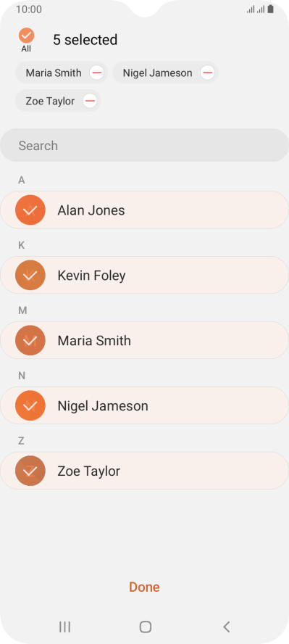Deselect Nigel Jameson checkmark in list

(x=30, y=406)
